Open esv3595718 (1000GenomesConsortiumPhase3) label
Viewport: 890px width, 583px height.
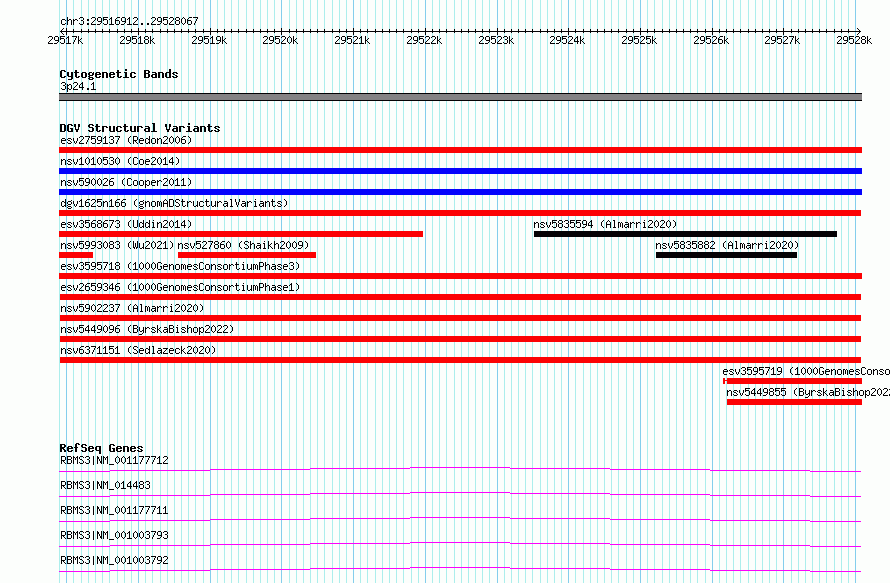pyautogui.click(x=180, y=266)
